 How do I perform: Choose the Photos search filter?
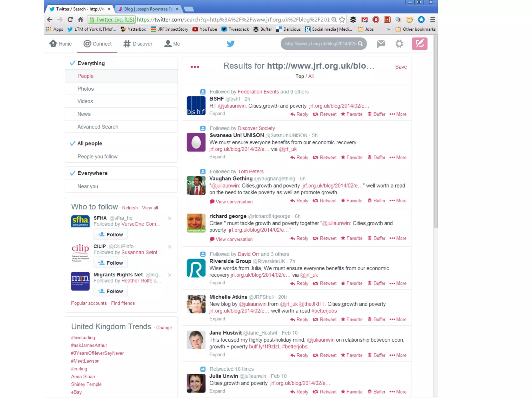tap(85, 89)
